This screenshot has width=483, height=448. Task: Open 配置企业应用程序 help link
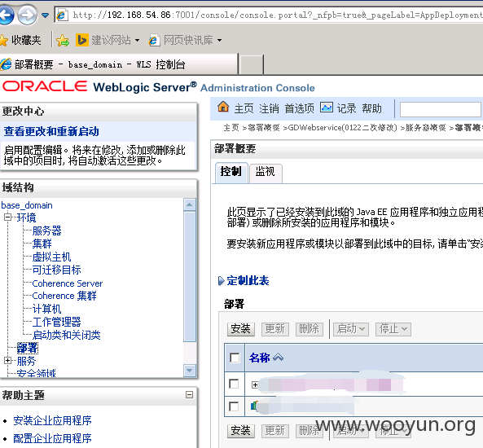tap(52, 438)
